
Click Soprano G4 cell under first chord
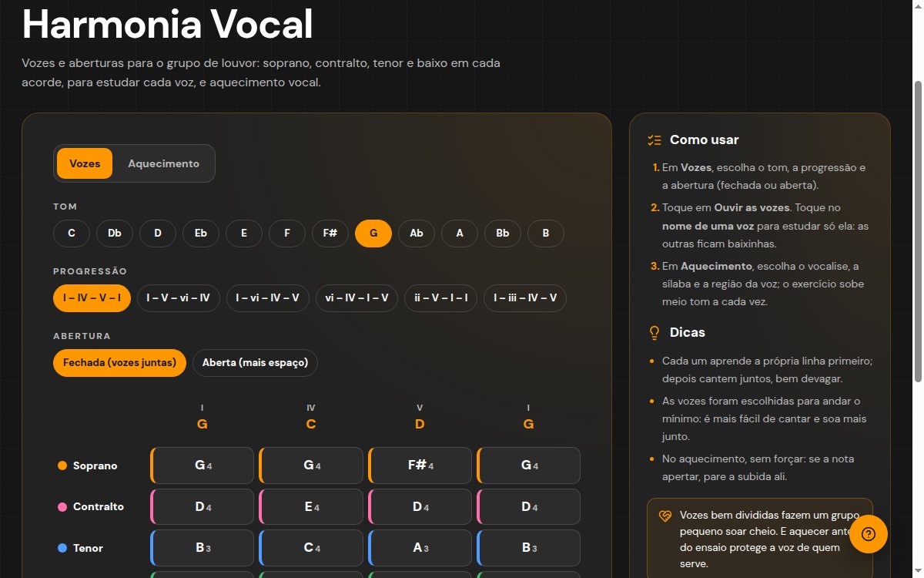click(202, 465)
